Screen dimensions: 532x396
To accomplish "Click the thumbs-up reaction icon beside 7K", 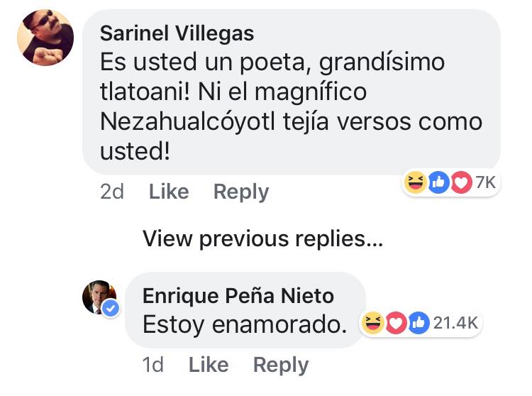I will [x=438, y=182].
